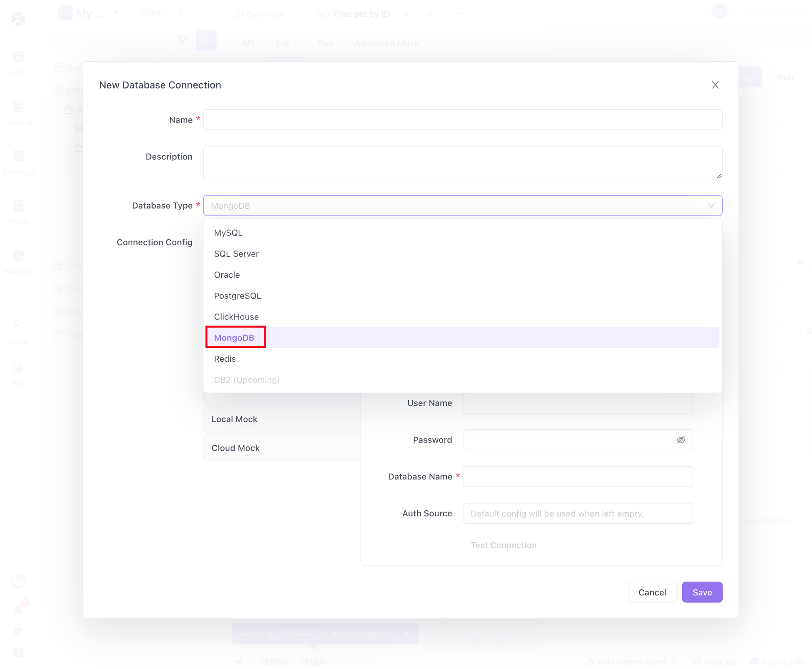812x669 pixels.
Task: Click the purple add new plus button
Action: [206, 40]
